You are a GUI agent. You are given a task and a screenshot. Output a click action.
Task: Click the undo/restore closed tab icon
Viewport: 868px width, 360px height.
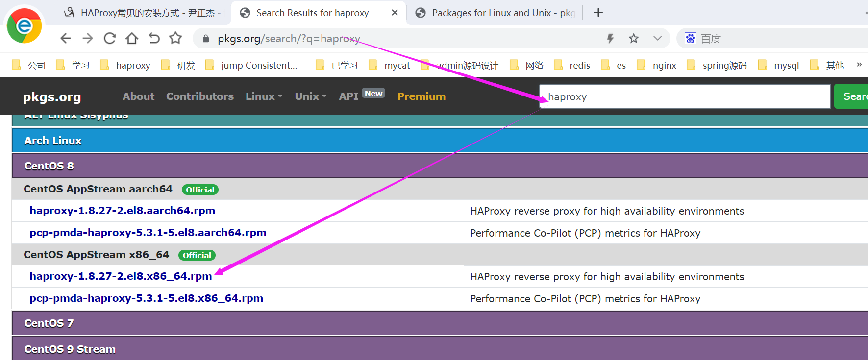(x=154, y=38)
